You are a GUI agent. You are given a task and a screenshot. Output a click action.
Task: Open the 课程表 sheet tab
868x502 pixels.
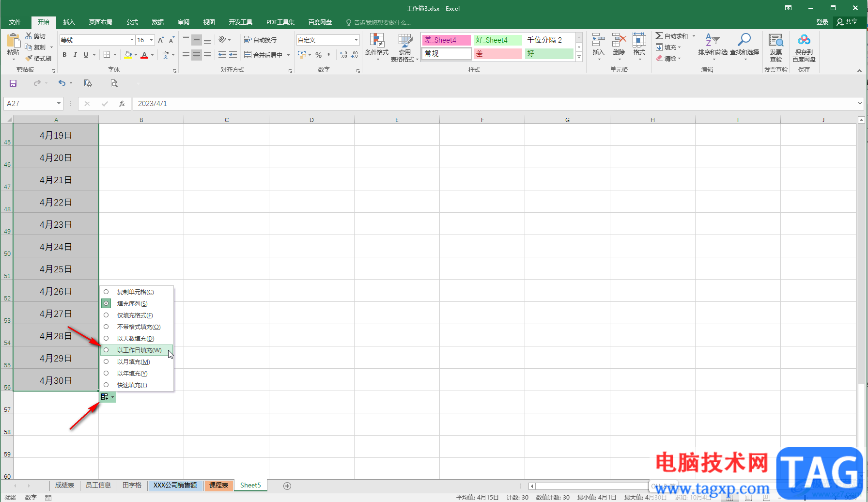[x=218, y=485]
